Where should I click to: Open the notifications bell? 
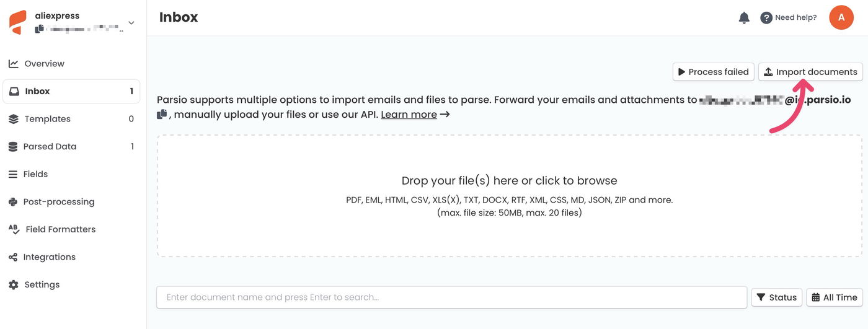pyautogui.click(x=744, y=18)
